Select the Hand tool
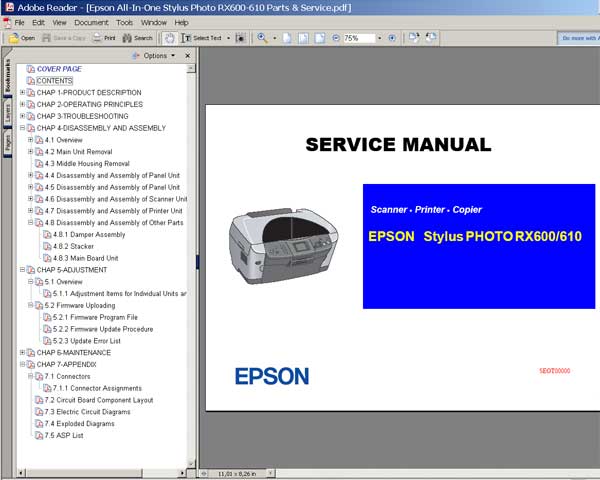The image size is (600, 480). pyautogui.click(x=170, y=38)
